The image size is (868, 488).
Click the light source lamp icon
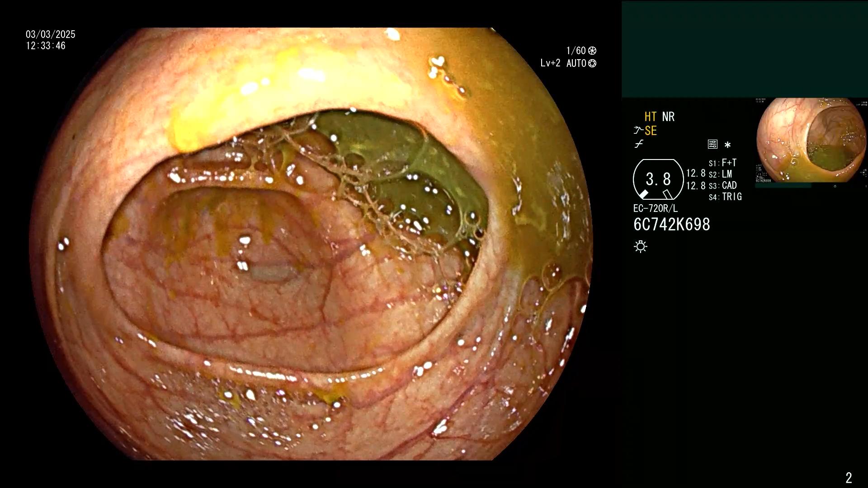pos(641,246)
